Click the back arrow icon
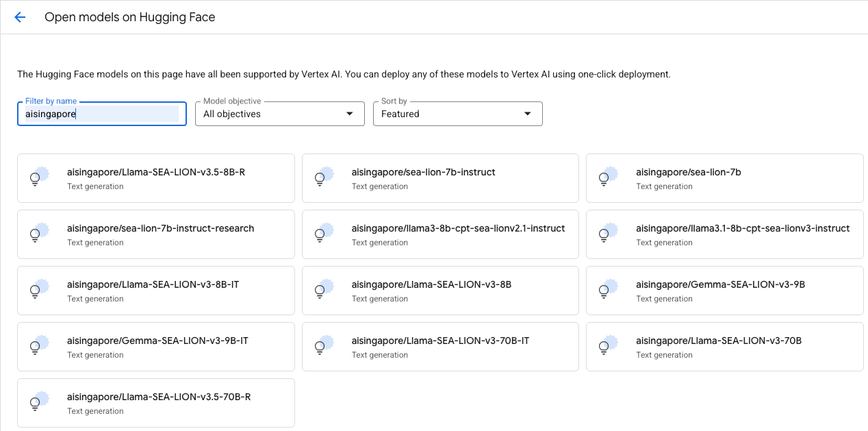Viewport: 868px width, 431px height. pyautogui.click(x=20, y=17)
